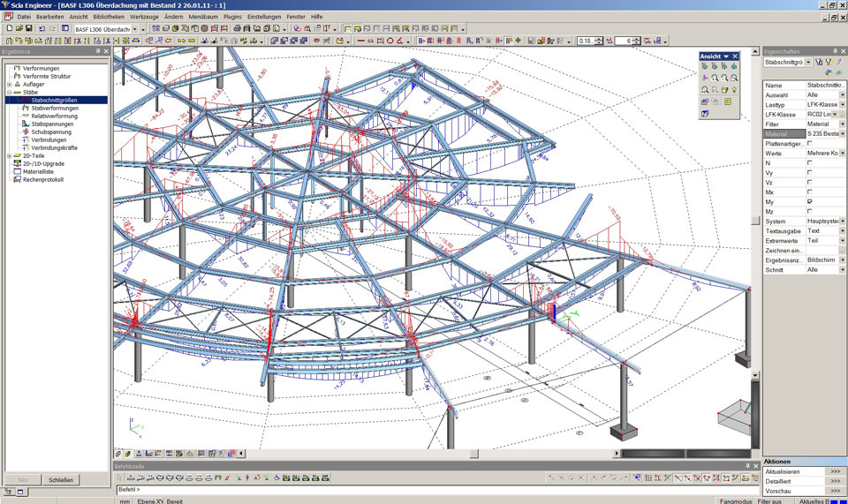
Task: Open the Bibliotheken menu
Action: [x=109, y=17]
